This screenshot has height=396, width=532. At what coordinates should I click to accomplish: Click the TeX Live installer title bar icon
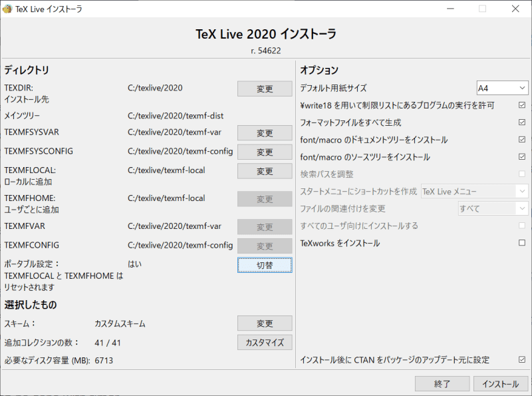8,9
